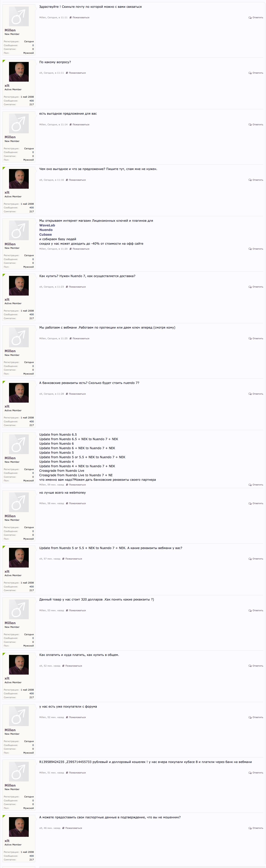Click Ответить on the 'но лучше всего на webmoney' post
The height and width of the screenshot is (868, 266).
coord(256,503)
